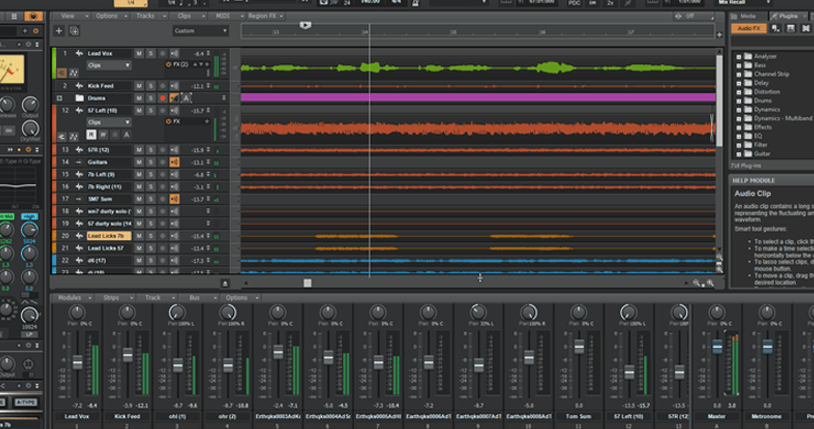Open the Strips menu in the console
Image resolution: width=814 pixels, height=429 pixels.
[x=112, y=298]
